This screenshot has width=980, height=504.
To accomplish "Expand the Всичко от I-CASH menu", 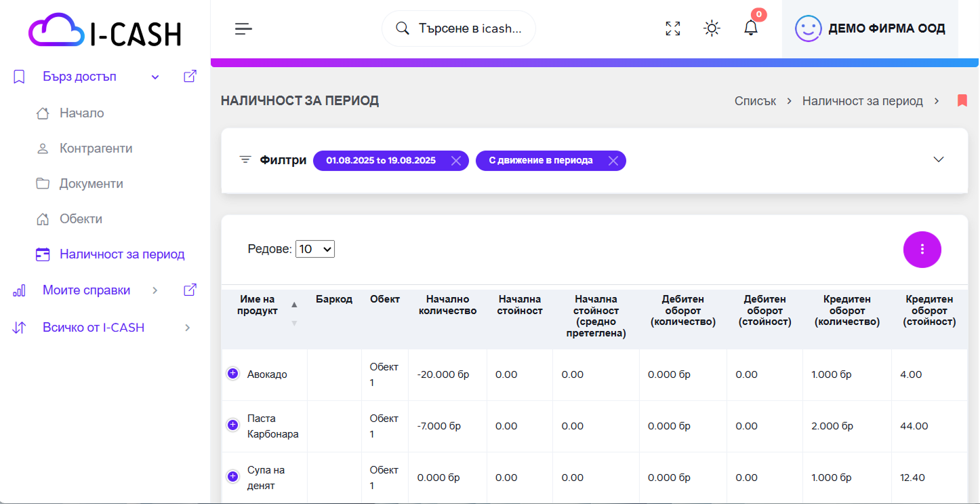I will (x=188, y=328).
